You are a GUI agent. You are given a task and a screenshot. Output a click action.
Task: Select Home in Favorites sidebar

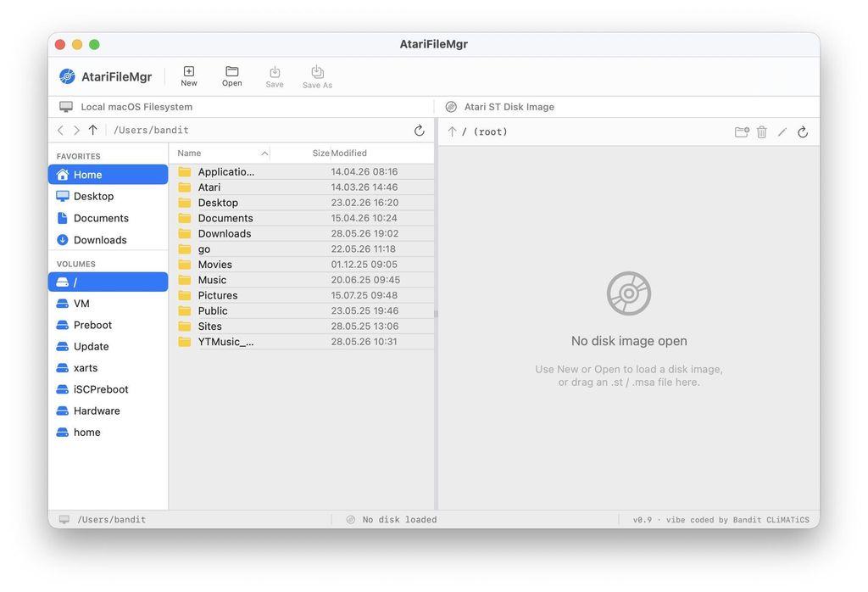click(x=108, y=175)
